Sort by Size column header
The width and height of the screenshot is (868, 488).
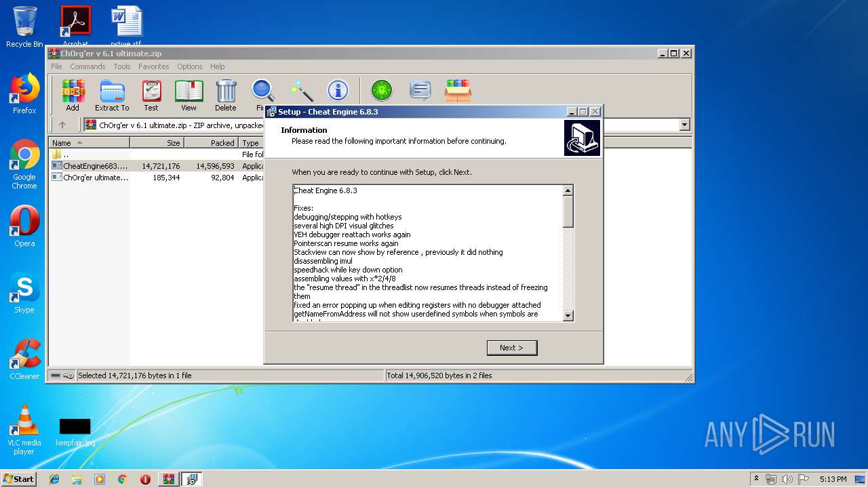click(x=157, y=143)
